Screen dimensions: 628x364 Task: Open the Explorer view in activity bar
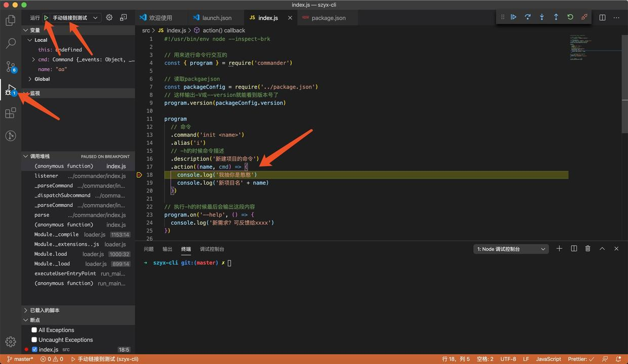[x=10, y=20]
